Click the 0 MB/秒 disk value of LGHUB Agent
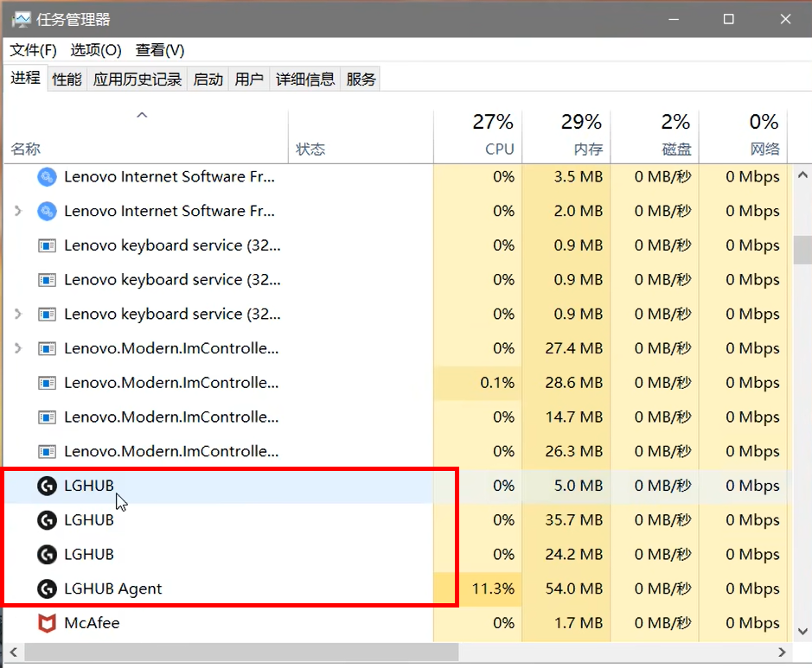Viewport: 812px width, 668px height. (x=663, y=588)
